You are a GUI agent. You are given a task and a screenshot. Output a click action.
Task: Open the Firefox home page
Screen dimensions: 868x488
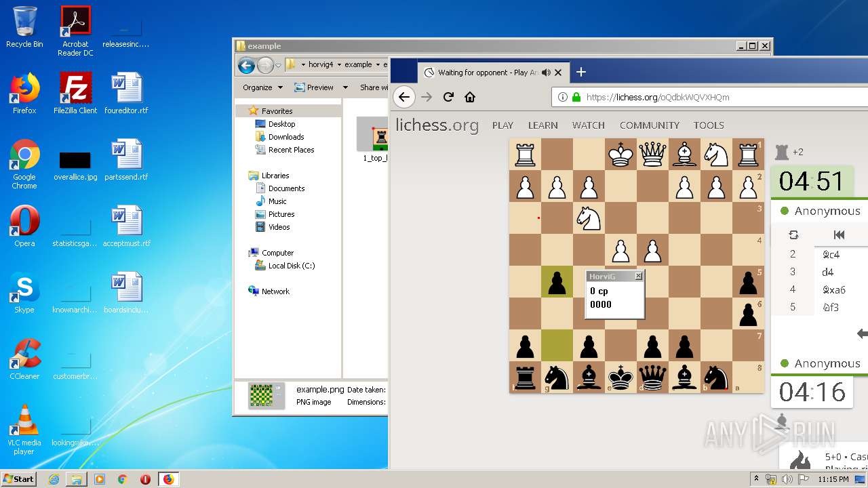(x=470, y=97)
